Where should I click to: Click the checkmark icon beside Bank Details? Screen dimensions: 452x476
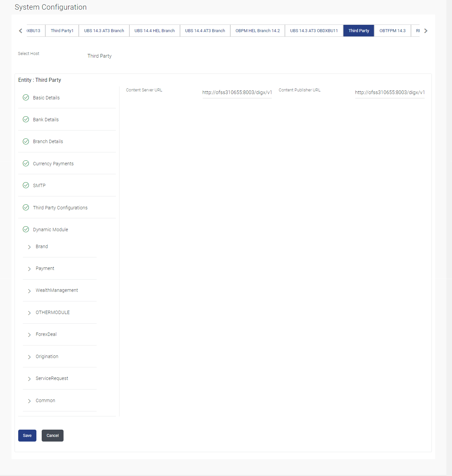coord(26,119)
